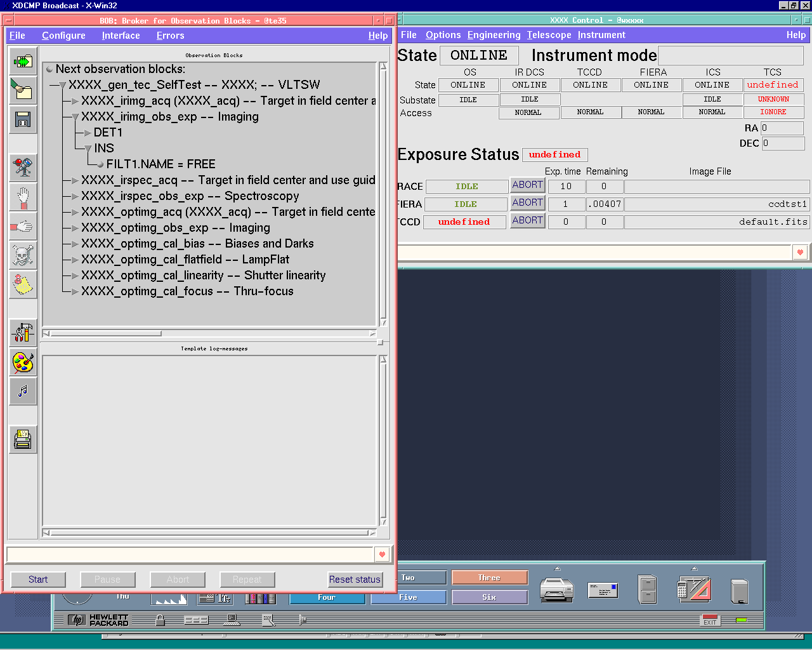
Task: Select the XXXX_irspec_obs_exp Spectroscopy row
Action: pos(190,196)
